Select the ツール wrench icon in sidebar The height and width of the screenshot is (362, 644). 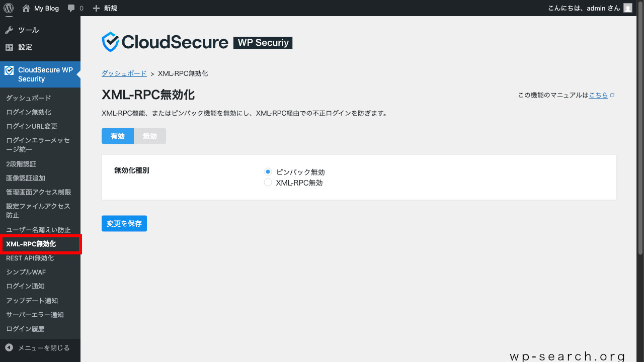9,30
